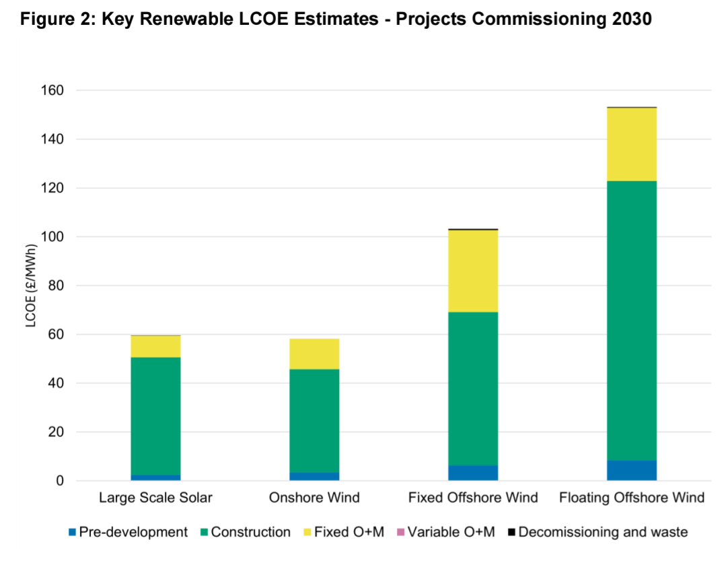
Task: Click the black Decomissioning and waste legend swatch
Action: click(511, 533)
